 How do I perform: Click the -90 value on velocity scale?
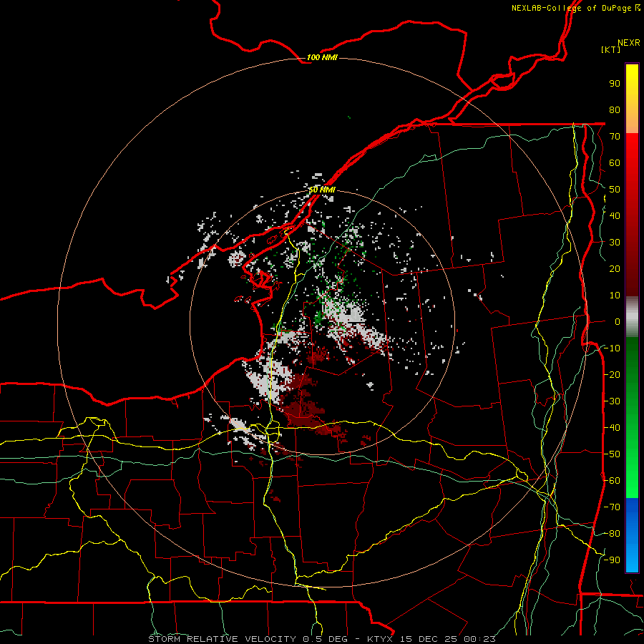[x=612, y=560]
